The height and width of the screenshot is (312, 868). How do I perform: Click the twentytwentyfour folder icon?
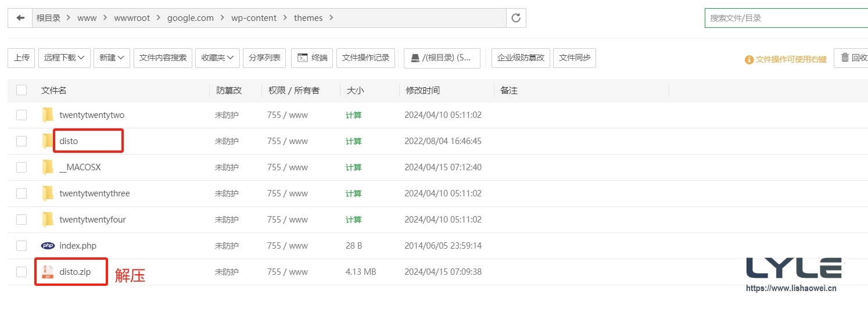[48, 220]
